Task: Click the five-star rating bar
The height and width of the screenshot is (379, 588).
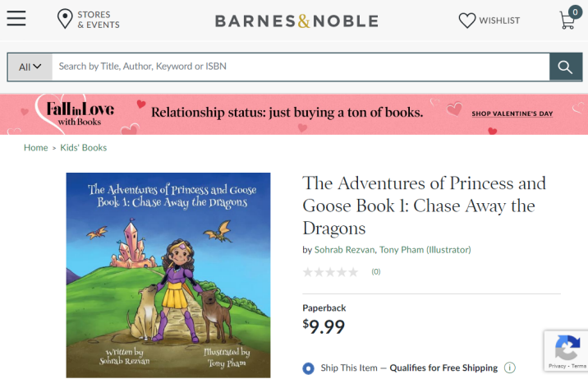Action: pos(330,272)
